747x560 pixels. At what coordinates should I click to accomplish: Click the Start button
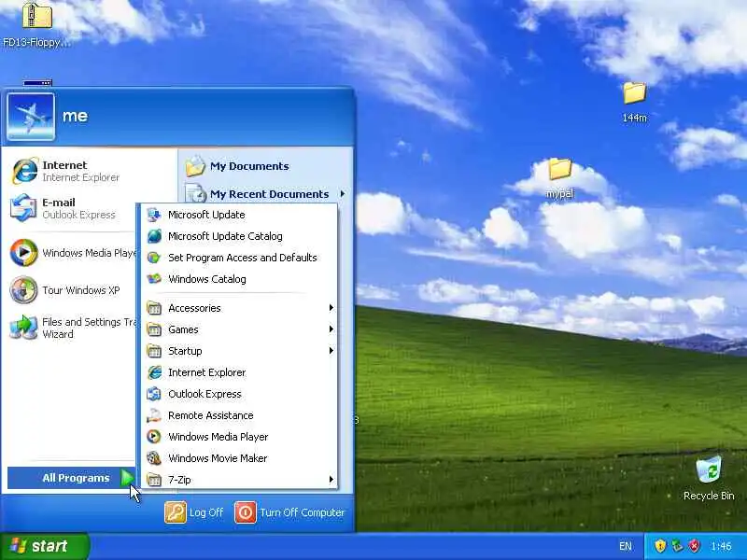(44, 546)
